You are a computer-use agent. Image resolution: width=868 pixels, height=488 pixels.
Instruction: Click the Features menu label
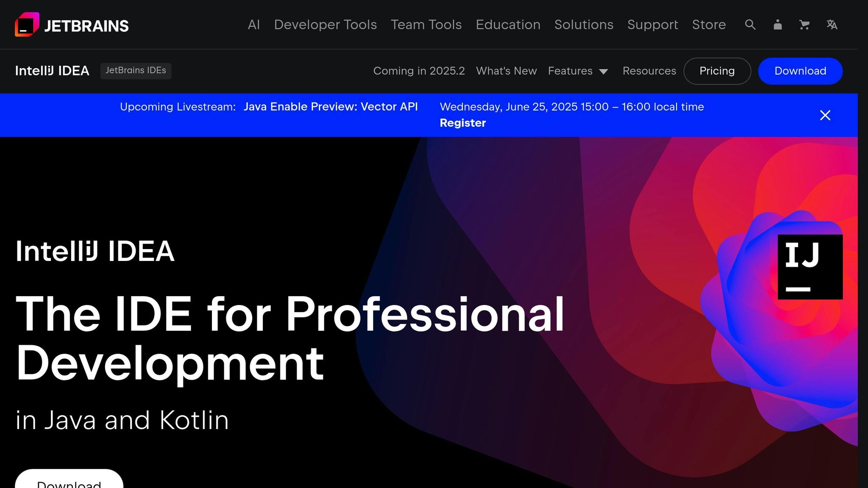coord(570,71)
